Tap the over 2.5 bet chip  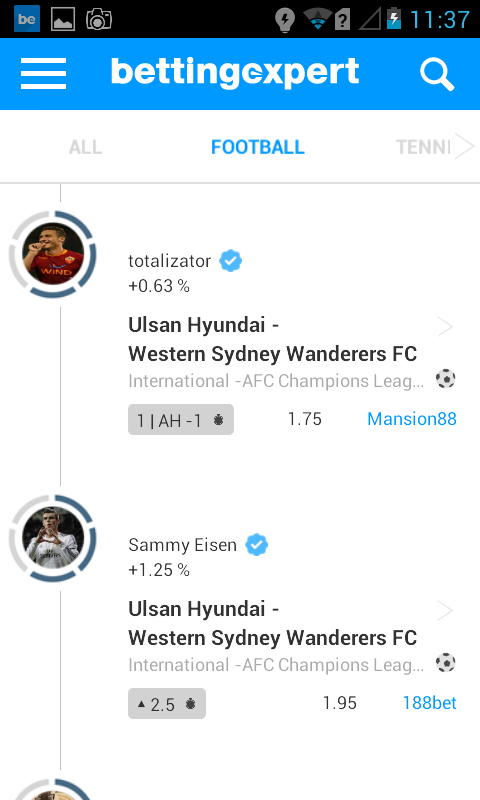pyautogui.click(x=167, y=704)
